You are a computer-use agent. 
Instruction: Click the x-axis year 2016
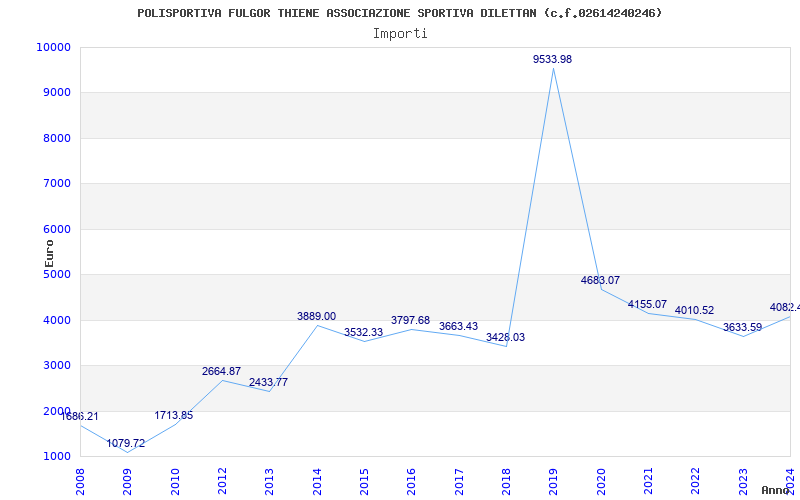point(411,481)
